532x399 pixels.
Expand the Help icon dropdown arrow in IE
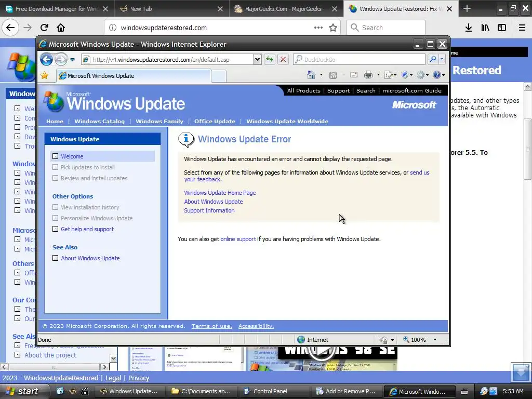coord(444,75)
